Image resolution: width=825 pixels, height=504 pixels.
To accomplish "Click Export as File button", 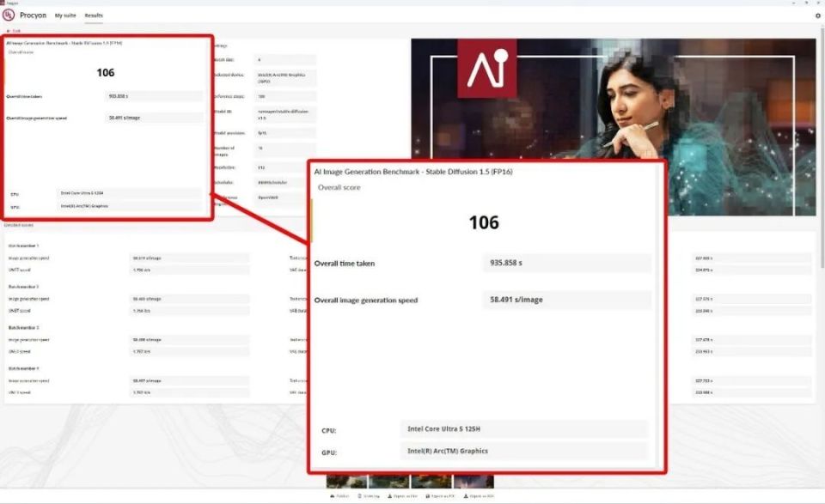I will tap(402, 496).
